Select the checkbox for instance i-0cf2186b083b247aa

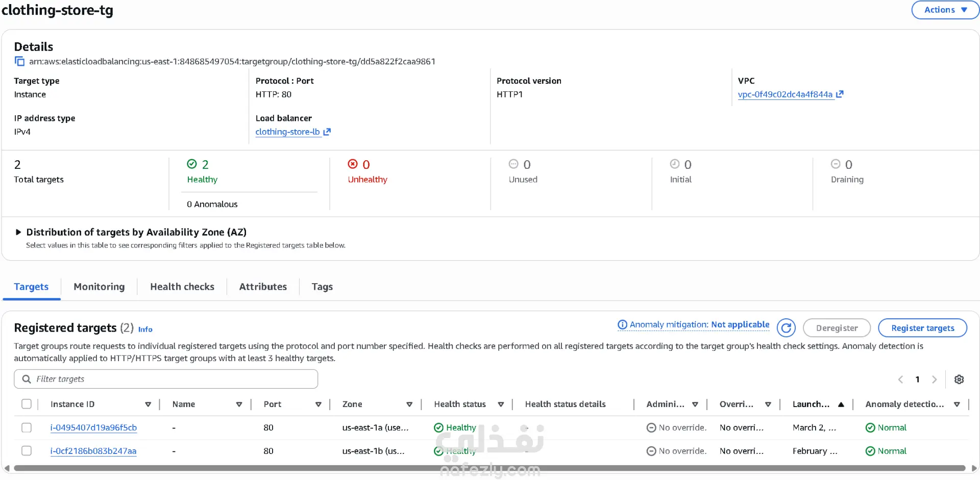pyautogui.click(x=27, y=451)
